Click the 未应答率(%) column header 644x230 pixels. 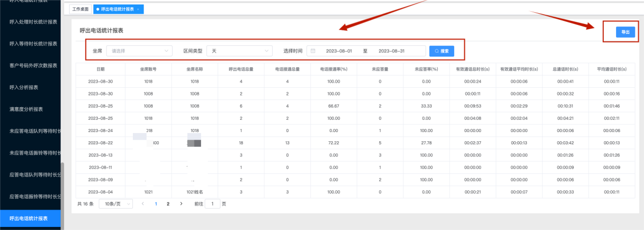pyautogui.click(x=426, y=69)
